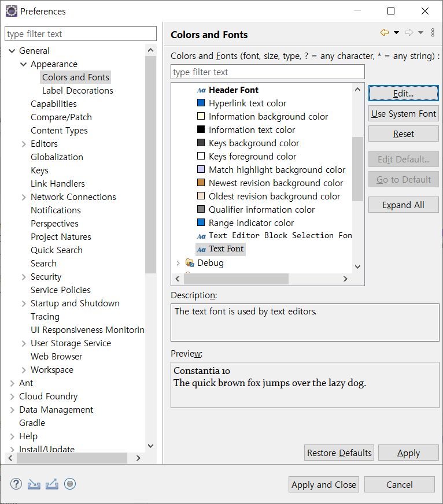Screen dimensions: 443x504
Task: Collapse the Appearance tree node
Action: 24,64
